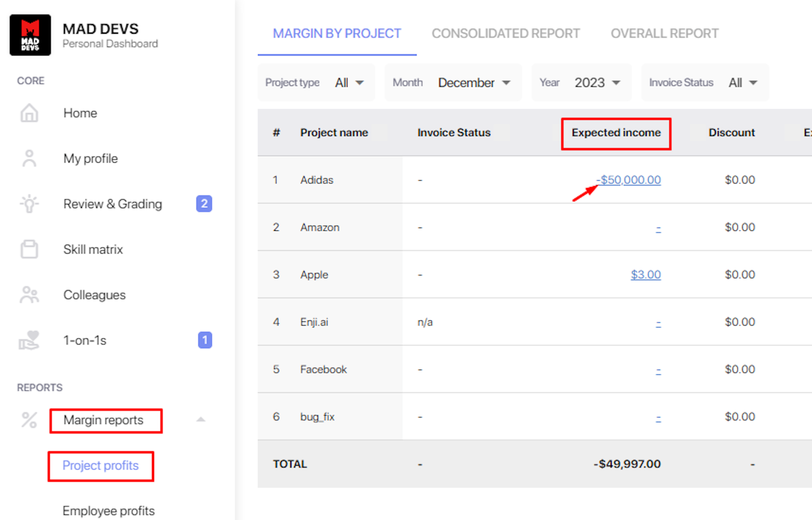Click the Skill matrix clipboard icon
The width and height of the screenshot is (812, 520).
(x=29, y=249)
